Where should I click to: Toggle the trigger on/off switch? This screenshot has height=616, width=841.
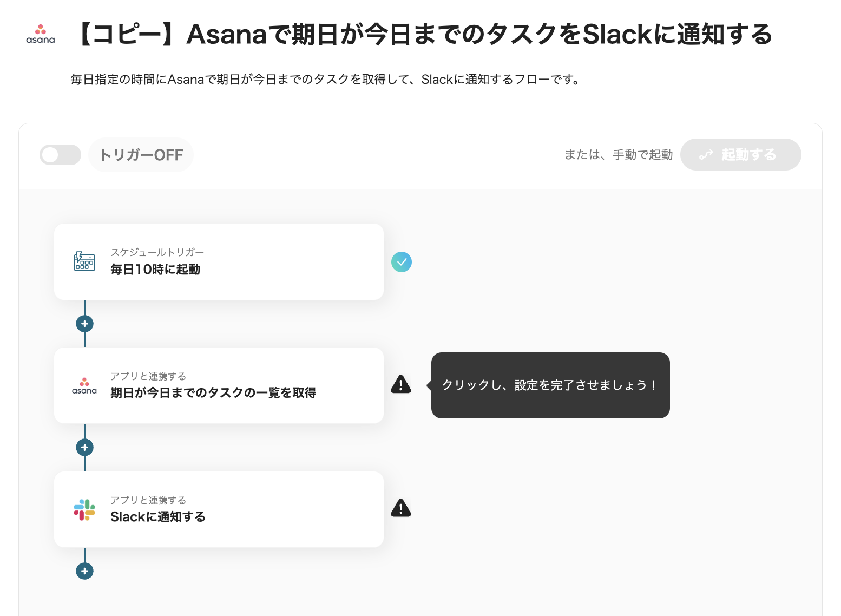(60, 155)
